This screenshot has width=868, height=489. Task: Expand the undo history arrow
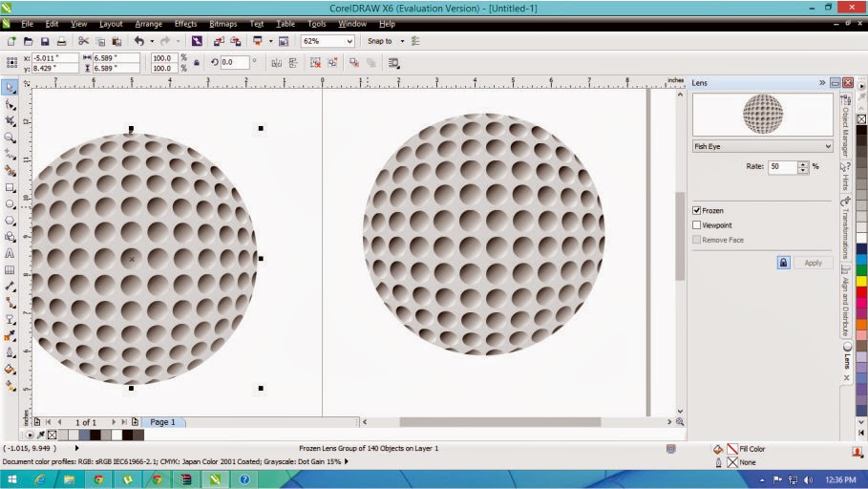pyautogui.click(x=152, y=41)
